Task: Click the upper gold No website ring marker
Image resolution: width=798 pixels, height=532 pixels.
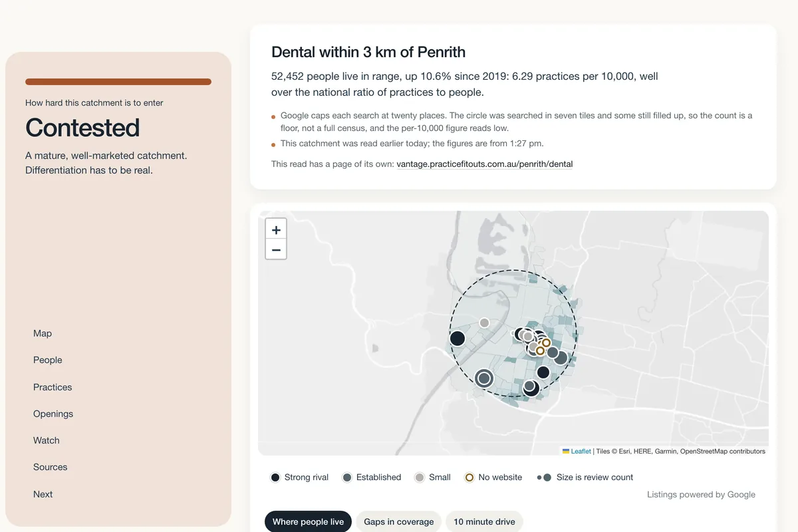Action: (546, 343)
